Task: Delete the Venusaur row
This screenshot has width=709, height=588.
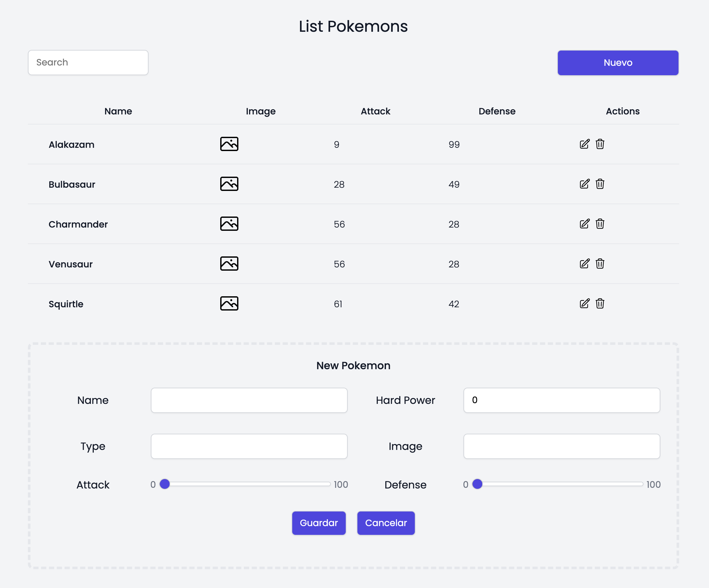Action: 600,264
